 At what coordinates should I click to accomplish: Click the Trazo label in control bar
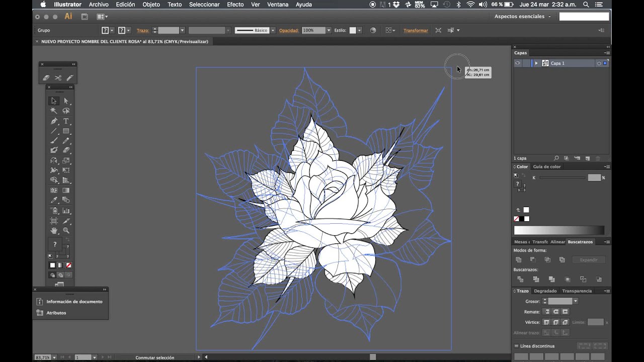(142, 30)
